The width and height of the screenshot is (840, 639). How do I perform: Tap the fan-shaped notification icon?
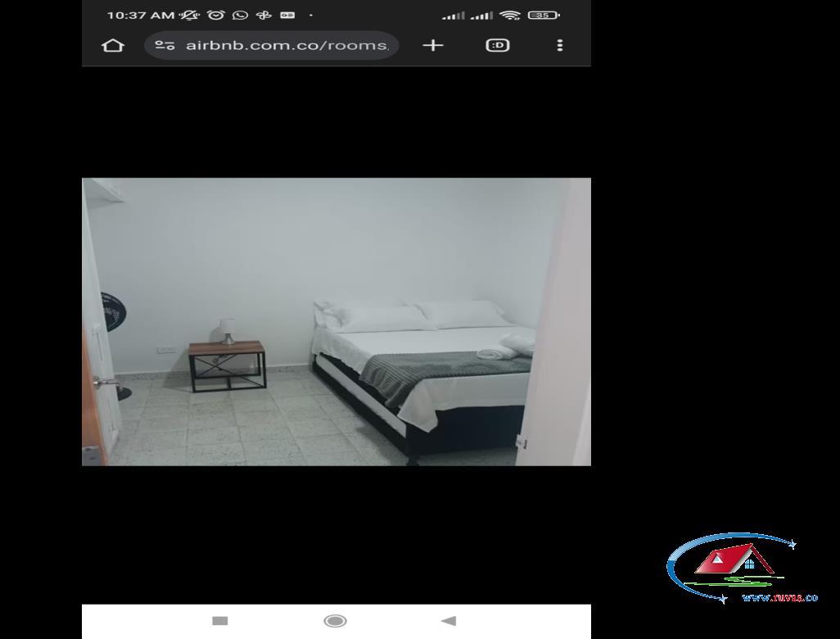click(x=264, y=15)
